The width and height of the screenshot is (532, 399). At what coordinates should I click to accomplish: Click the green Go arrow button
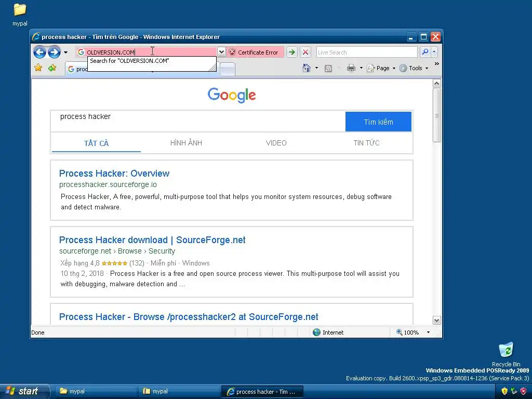pyautogui.click(x=291, y=52)
